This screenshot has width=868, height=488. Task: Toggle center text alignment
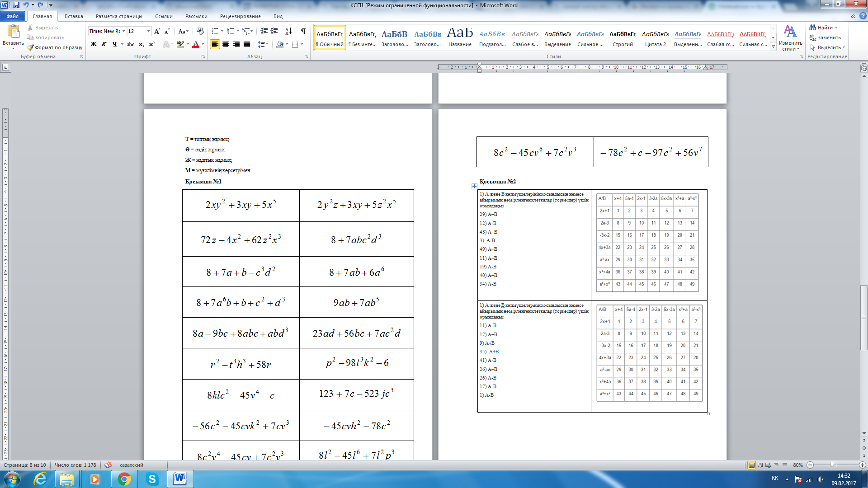(x=226, y=44)
